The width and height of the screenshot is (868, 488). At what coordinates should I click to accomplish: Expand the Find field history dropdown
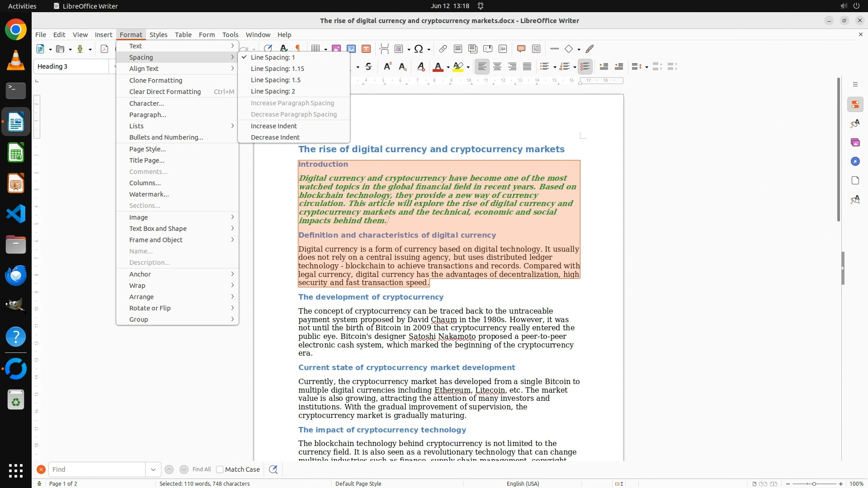(153, 469)
